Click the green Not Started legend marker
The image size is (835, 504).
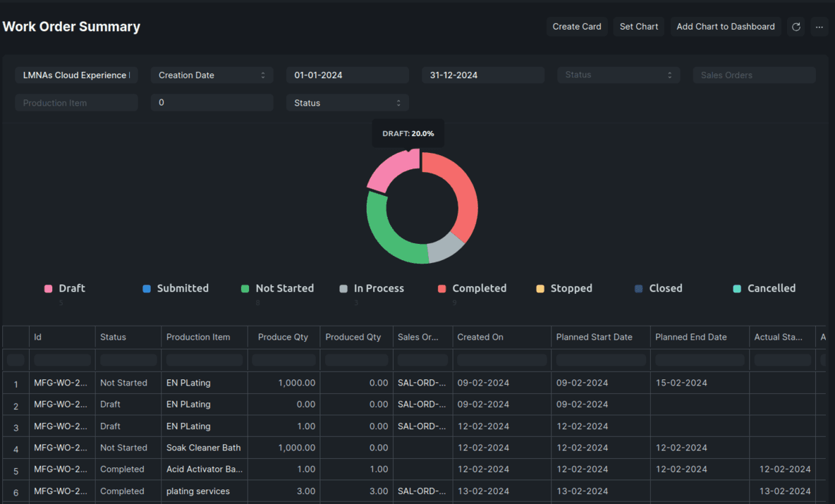click(245, 288)
